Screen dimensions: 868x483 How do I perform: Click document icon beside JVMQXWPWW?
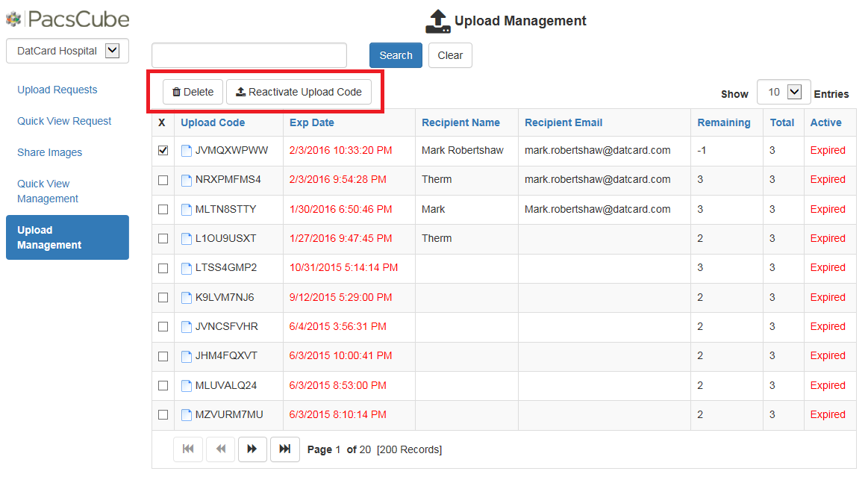tap(187, 151)
